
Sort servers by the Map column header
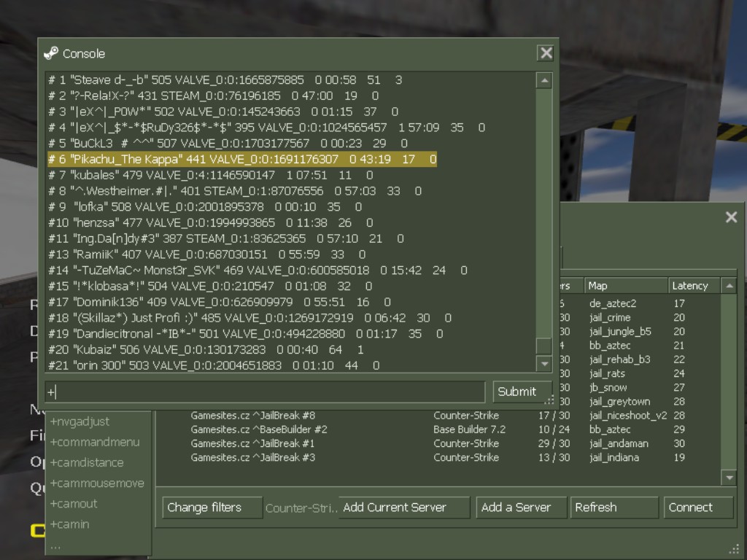point(625,286)
